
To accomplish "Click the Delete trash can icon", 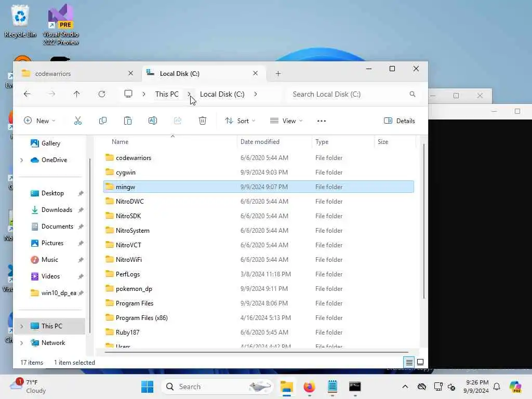I will tap(203, 121).
